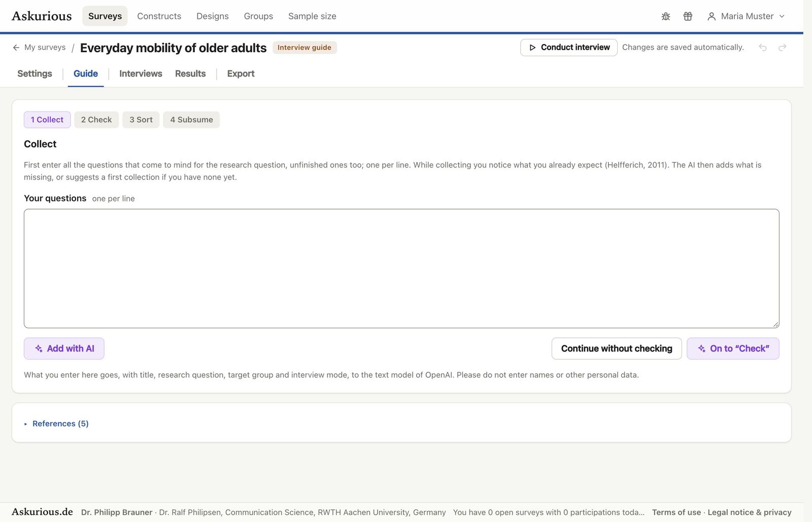Click the bug report icon
The image size is (812, 522).
(666, 16)
